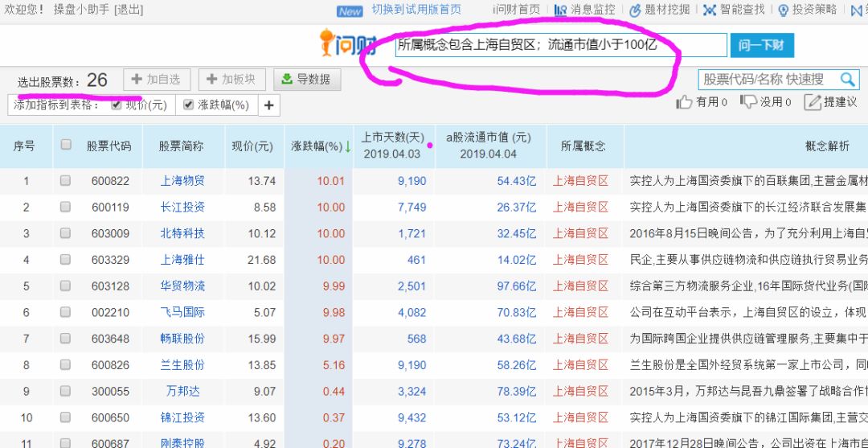This screenshot has height=448, width=868.
Task: Open 智能查找 from top navigation
Action: (734, 10)
